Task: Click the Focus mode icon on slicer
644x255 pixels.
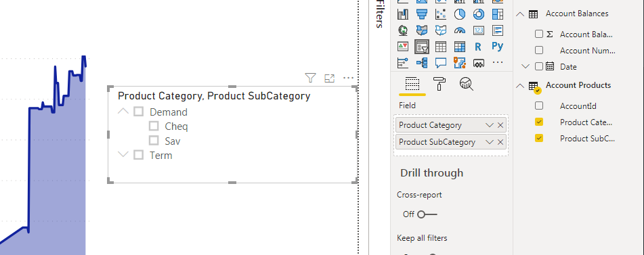Action: (329, 78)
